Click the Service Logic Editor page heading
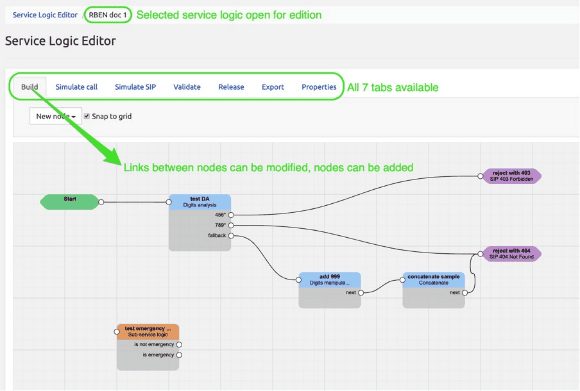 (x=60, y=41)
